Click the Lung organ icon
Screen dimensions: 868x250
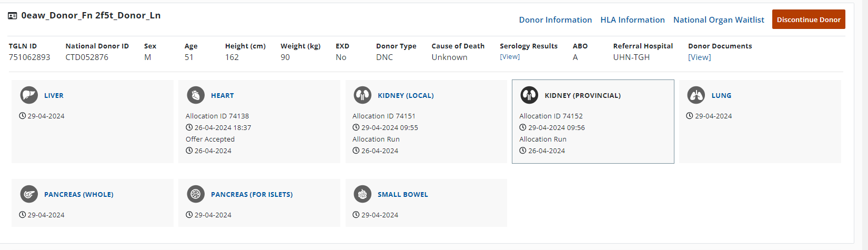click(696, 95)
